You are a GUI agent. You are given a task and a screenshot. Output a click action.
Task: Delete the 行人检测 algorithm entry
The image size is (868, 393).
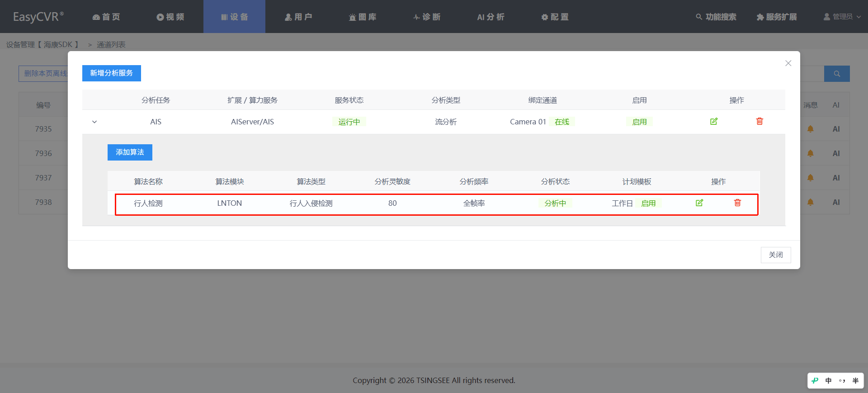(737, 203)
